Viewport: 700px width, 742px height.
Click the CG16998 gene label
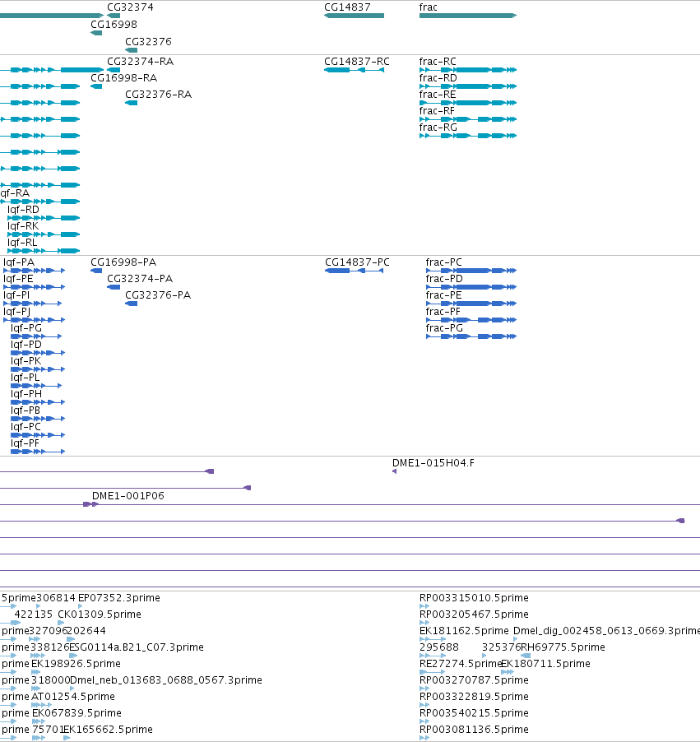click(x=114, y=24)
